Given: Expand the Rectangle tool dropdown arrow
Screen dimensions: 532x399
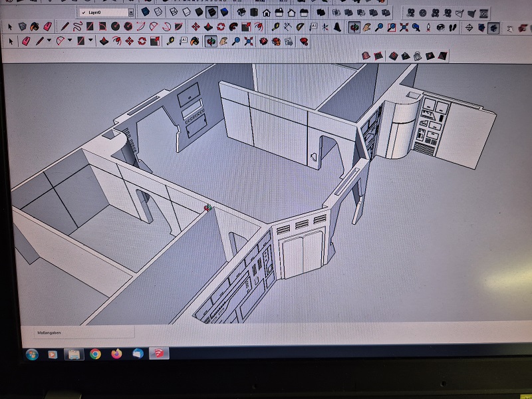Looking at the screenshot, I should point(90,41).
